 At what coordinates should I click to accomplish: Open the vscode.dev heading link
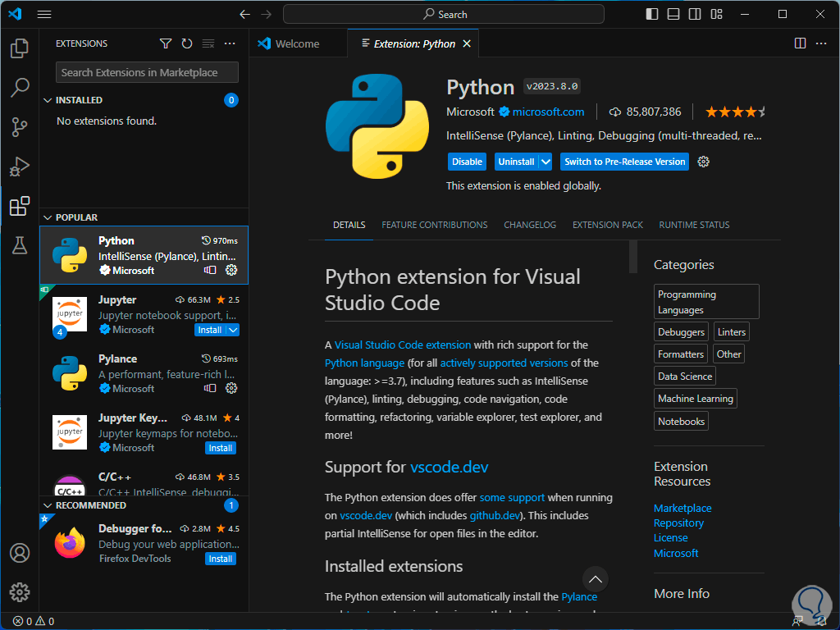pos(450,467)
